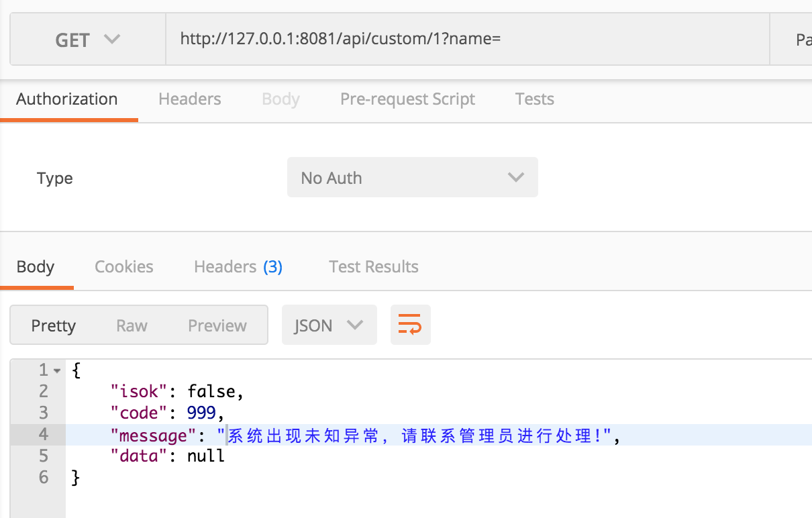Screen dimensions: 812x518
Task: Collapse the JSON object at line 1
Action: [x=57, y=370]
